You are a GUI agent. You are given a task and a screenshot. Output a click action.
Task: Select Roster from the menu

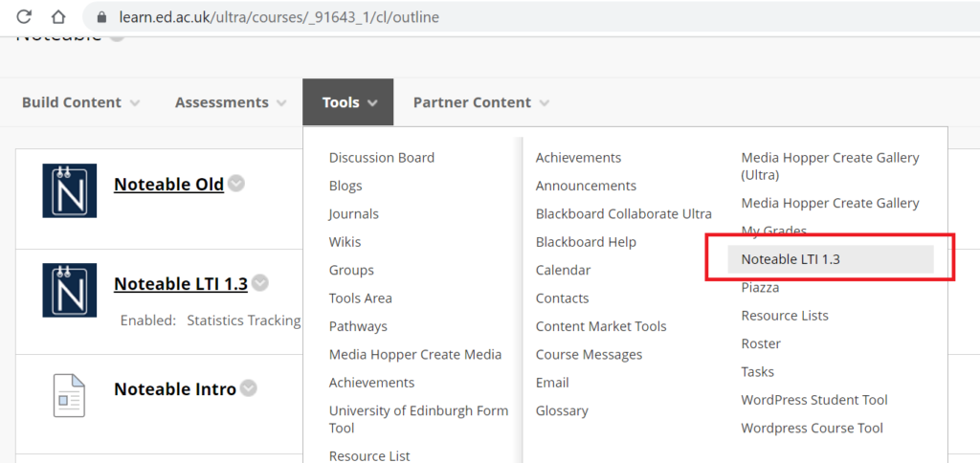click(x=761, y=343)
